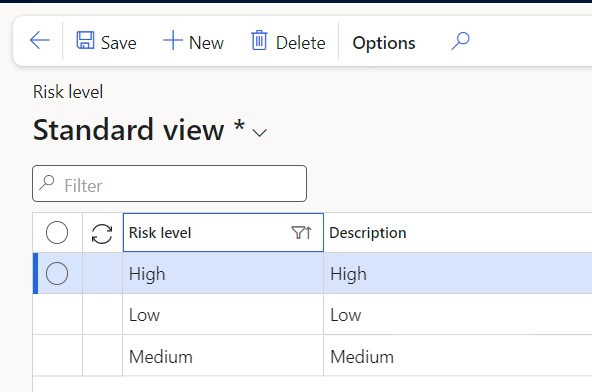Viewport: 592px width, 392px height.
Task: Click the filter sort icon in Risk level column
Action: (x=302, y=233)
